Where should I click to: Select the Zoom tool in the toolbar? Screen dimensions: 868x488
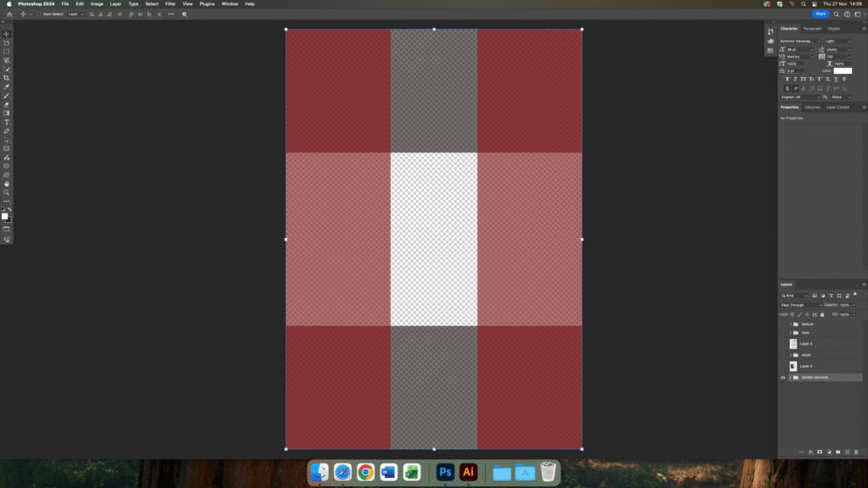click(x=7, y=192)
